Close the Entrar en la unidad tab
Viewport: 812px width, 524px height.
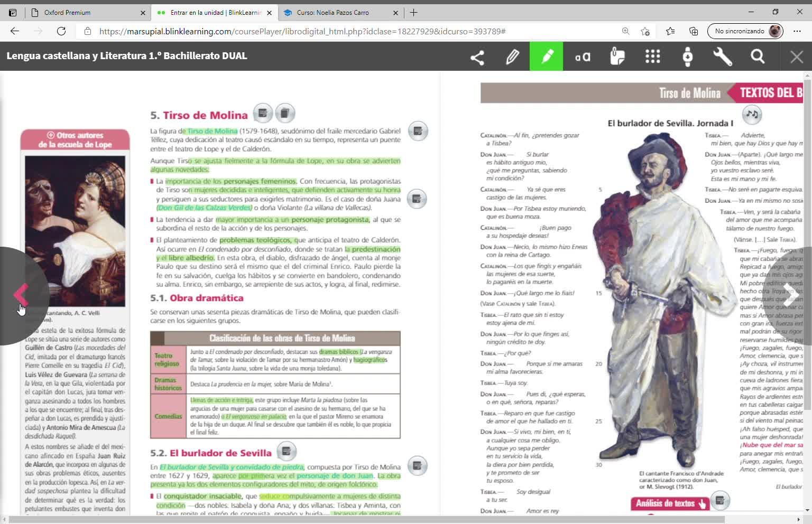pos(269,13)
